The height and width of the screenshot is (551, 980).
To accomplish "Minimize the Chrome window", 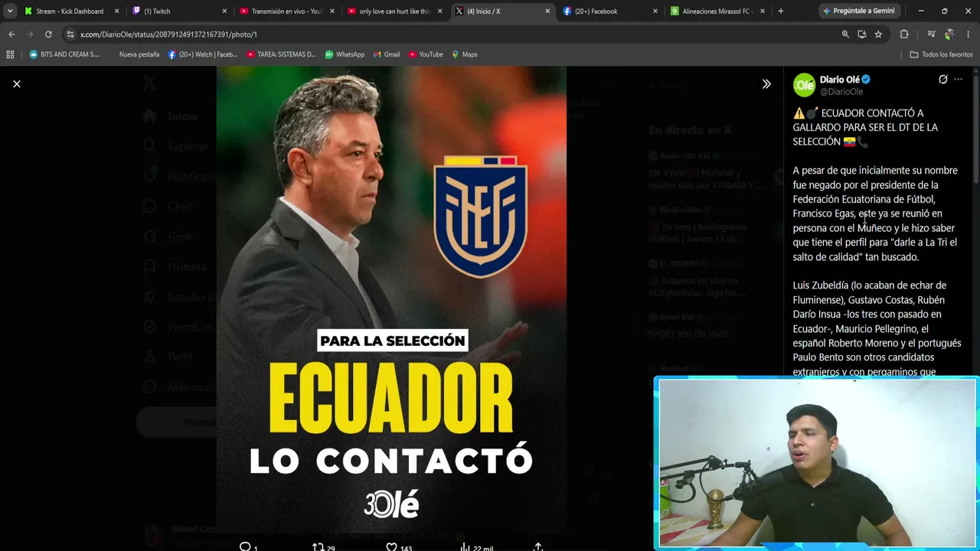I will coord(921,11).
